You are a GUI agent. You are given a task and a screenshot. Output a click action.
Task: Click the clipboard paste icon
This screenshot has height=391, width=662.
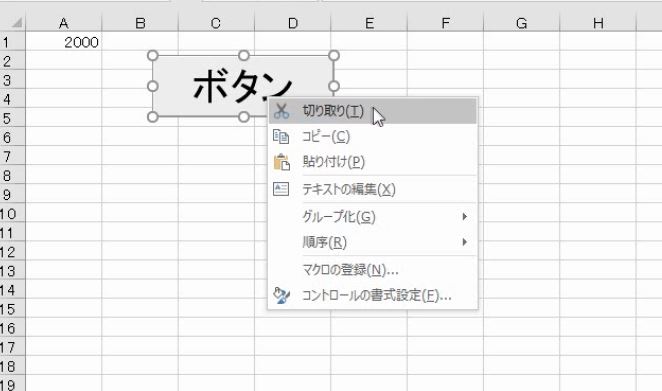[x=282, y=162]
